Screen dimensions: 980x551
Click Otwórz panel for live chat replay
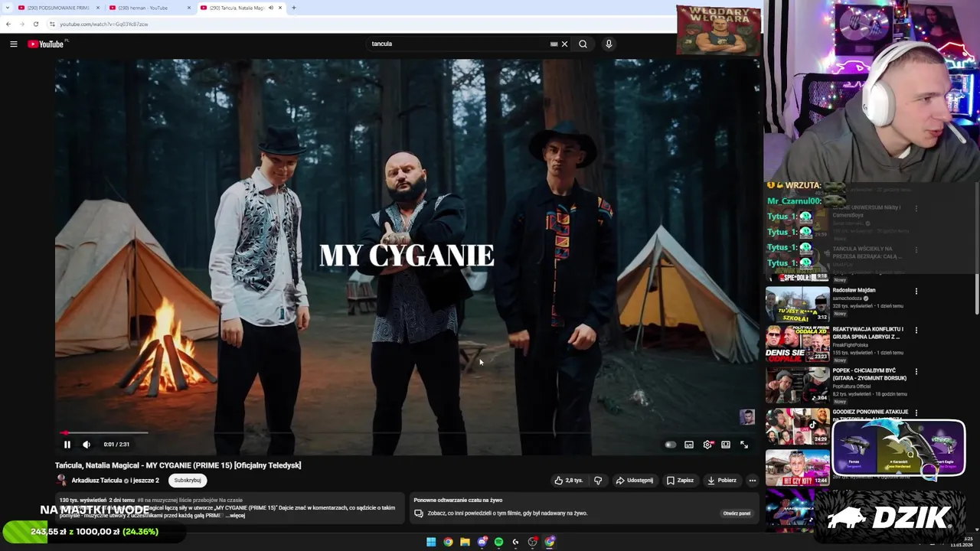[x=737, y=514]
